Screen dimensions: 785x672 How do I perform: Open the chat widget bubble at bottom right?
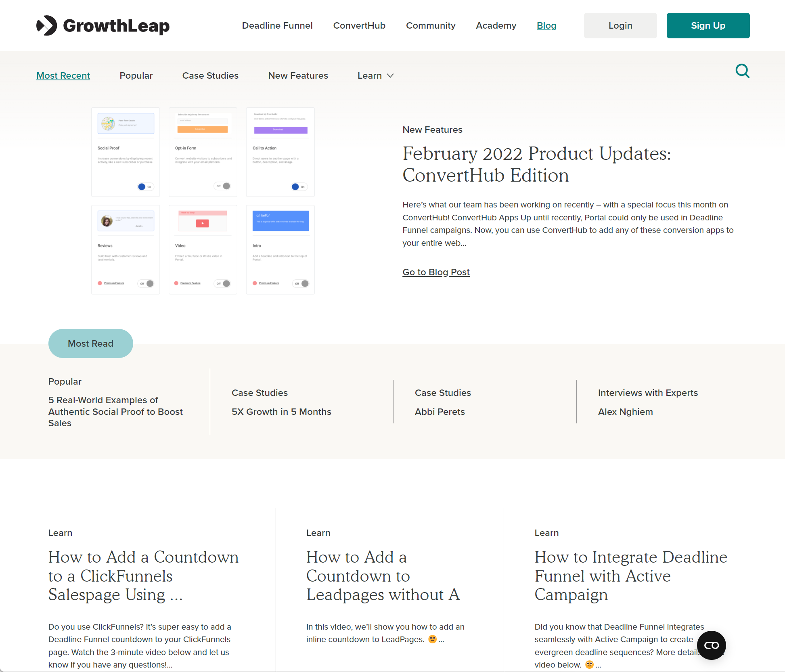(x=711, y=645)
